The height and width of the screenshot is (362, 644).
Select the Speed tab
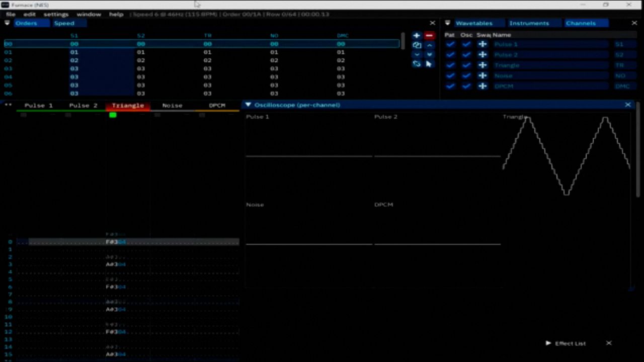coord(64,23)
